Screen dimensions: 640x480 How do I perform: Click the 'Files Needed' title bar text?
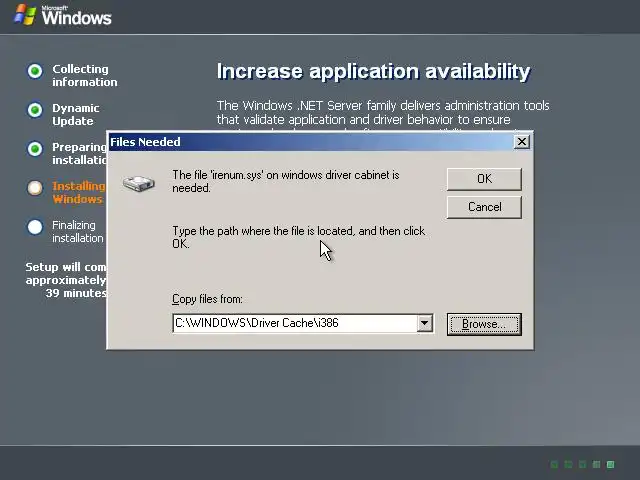click(x=145, y=142)
